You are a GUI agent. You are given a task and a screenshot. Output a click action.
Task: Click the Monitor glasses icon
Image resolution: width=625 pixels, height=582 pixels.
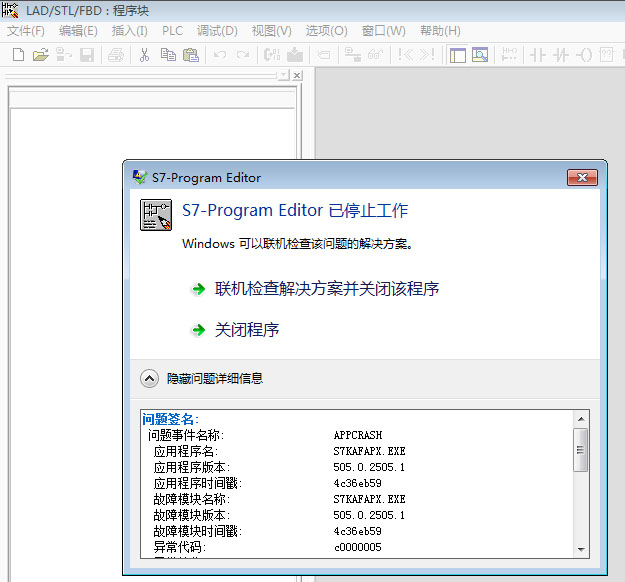pos(375,55)
